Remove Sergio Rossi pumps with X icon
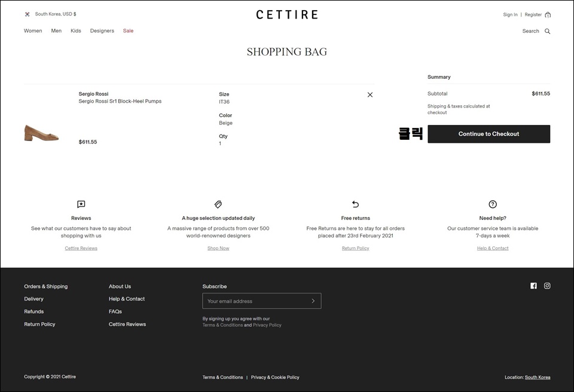The width and height of the screenshot is (574, 392). 370,95
